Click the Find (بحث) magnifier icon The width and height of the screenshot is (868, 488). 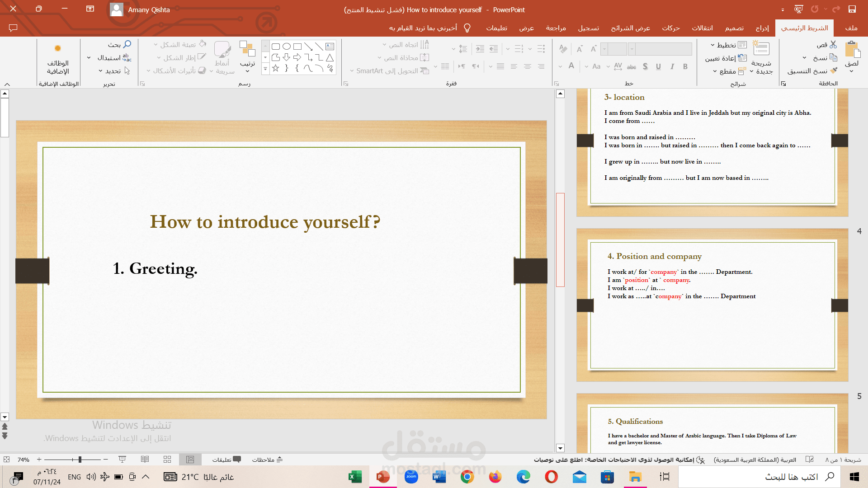127,44
